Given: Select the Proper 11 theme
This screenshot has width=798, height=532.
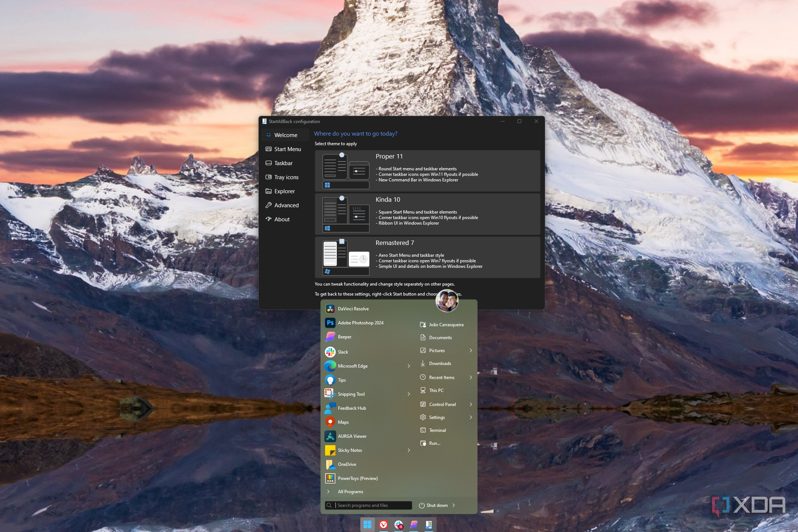Looking at the screenshot, I should pos(427,170).
